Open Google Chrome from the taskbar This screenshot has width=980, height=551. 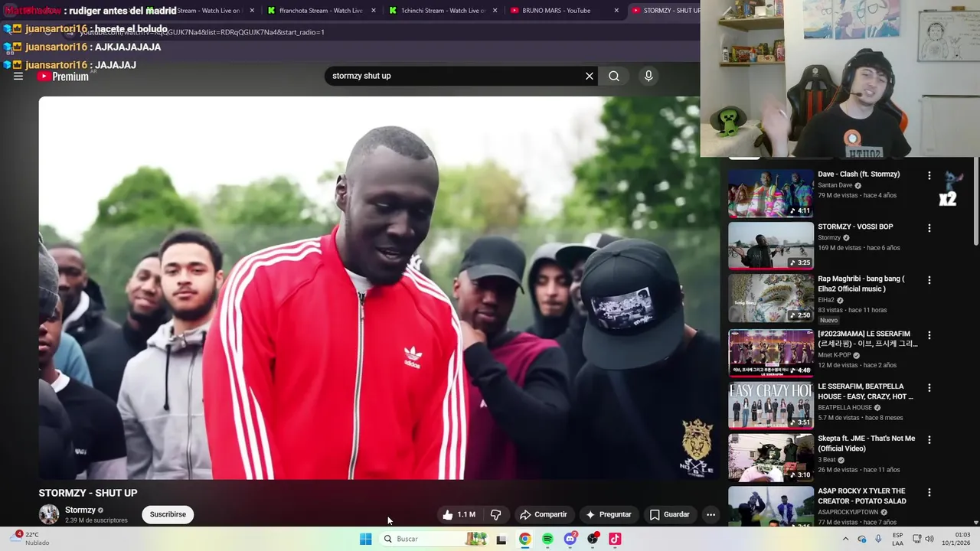point(524,539)
